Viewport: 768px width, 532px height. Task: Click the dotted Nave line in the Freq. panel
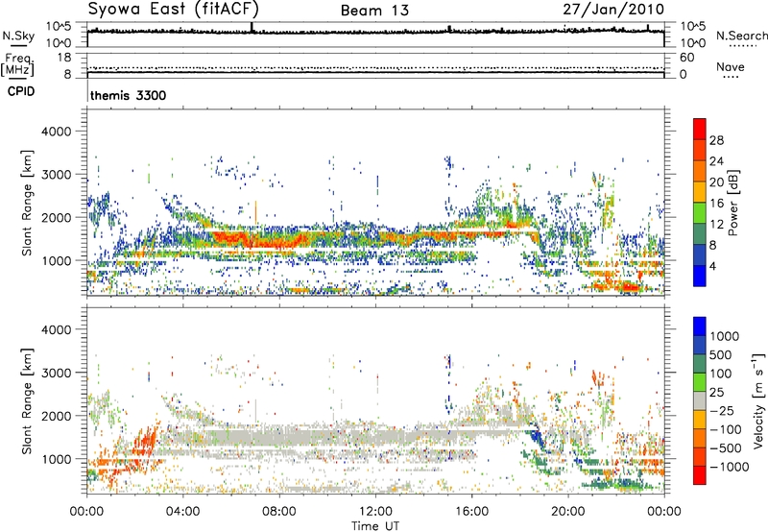pos(375,67)
